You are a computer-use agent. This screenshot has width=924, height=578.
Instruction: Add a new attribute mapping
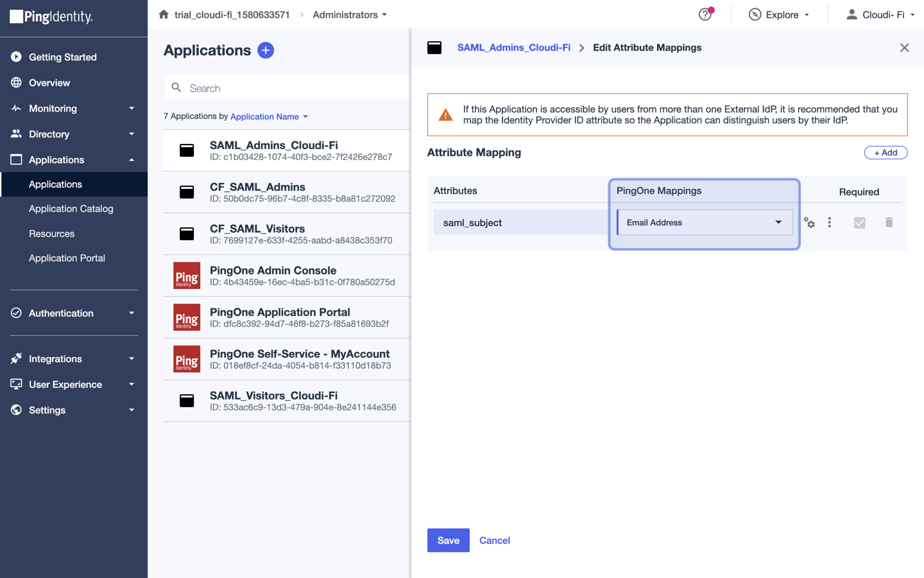pos(886,152)
